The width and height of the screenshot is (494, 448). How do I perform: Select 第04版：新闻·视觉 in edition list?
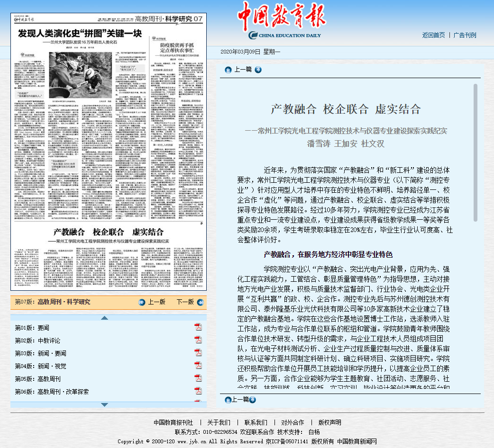(x=41, y=366)
